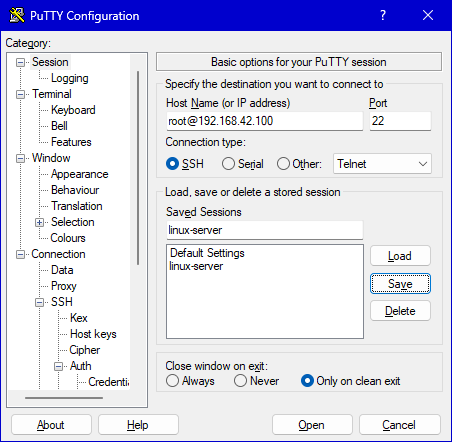Choose Only on clean exit option
This screenshot has height=442, width=452.
(307, 381)
